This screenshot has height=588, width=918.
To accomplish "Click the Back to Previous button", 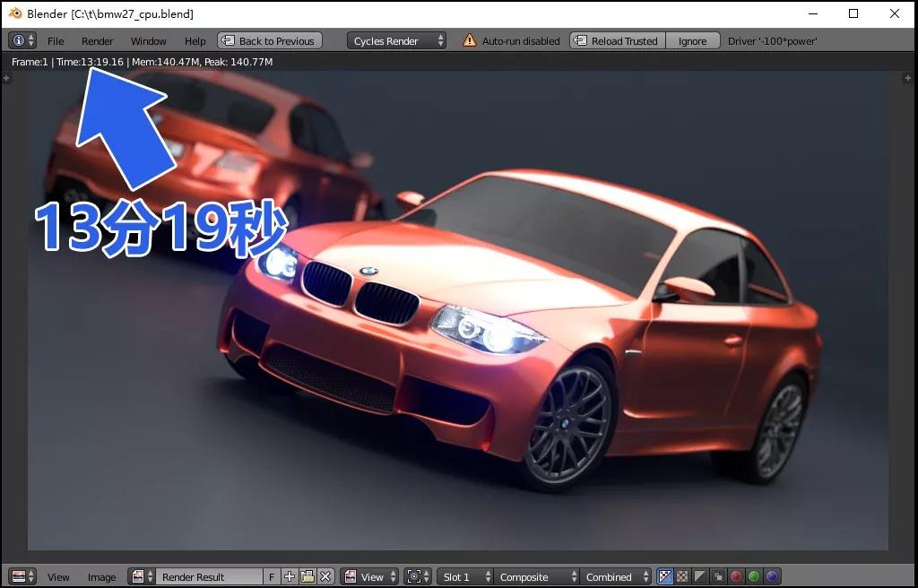I will click(270, 40).
